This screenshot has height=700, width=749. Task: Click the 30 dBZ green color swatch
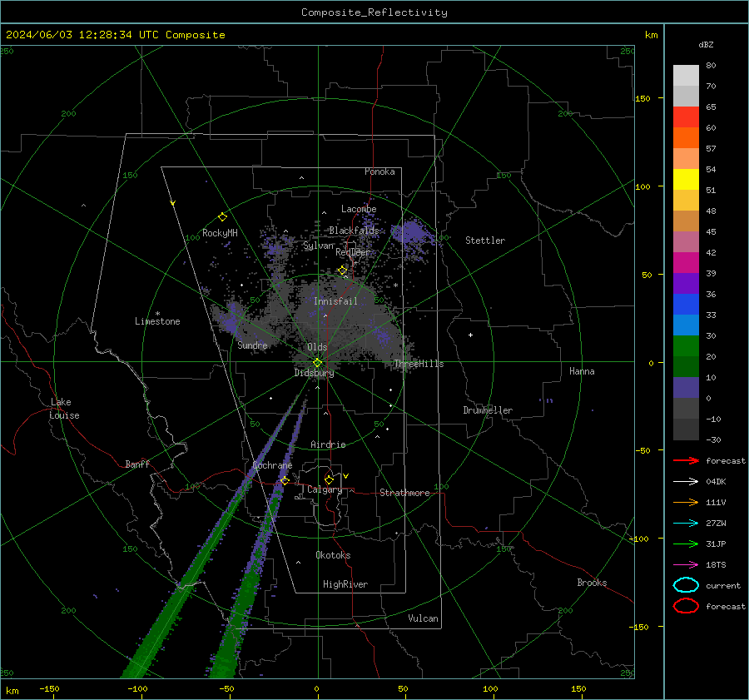tap(686, 346)
